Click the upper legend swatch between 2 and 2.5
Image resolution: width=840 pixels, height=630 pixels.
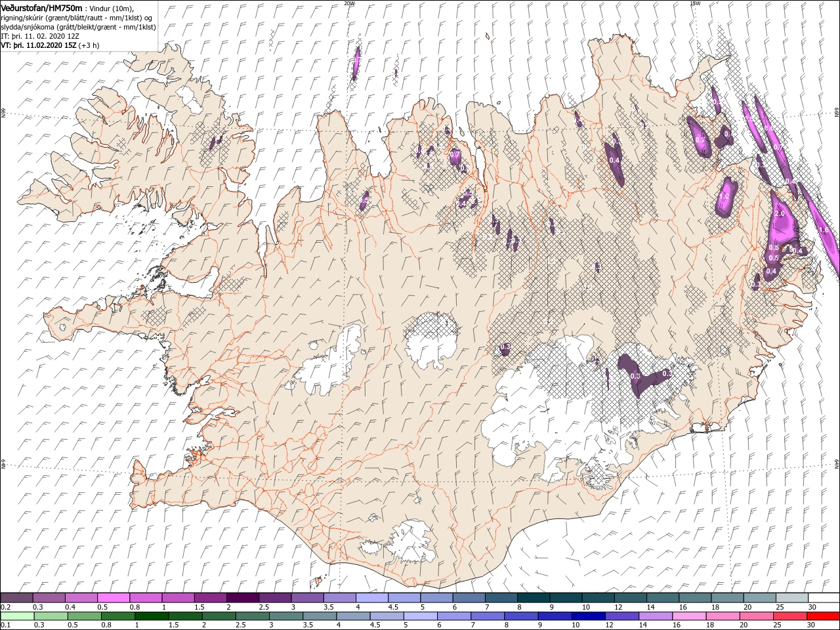pyautogui.click(x=243, y=598)
